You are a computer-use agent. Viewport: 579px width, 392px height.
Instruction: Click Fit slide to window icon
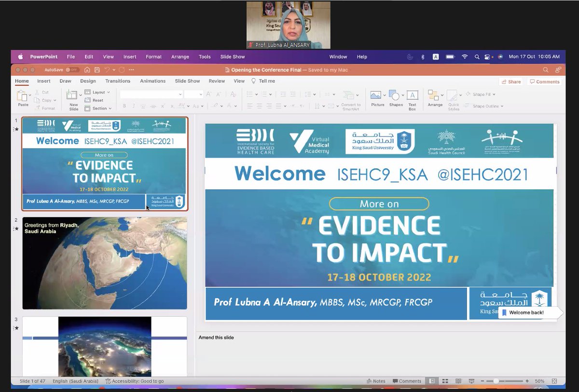point(554,381)
